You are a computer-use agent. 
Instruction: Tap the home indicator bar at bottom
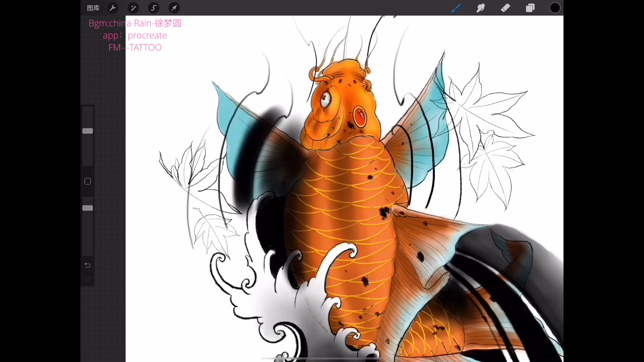coord(321,358)
